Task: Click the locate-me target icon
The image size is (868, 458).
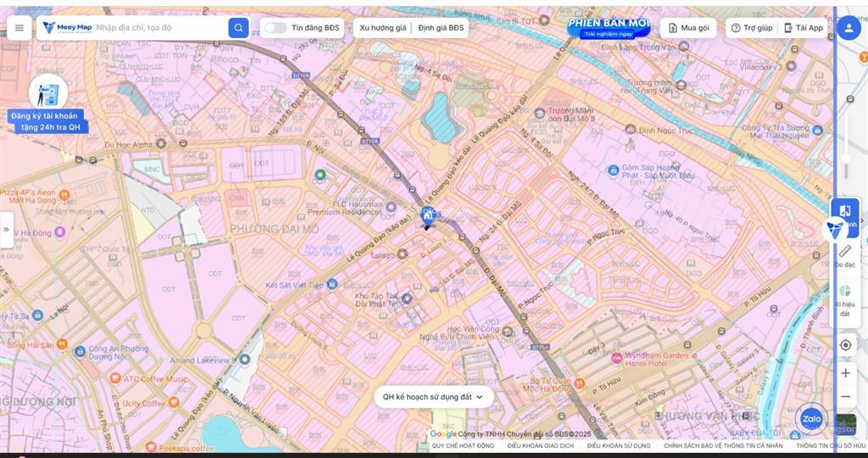Action: pos(845,345)
